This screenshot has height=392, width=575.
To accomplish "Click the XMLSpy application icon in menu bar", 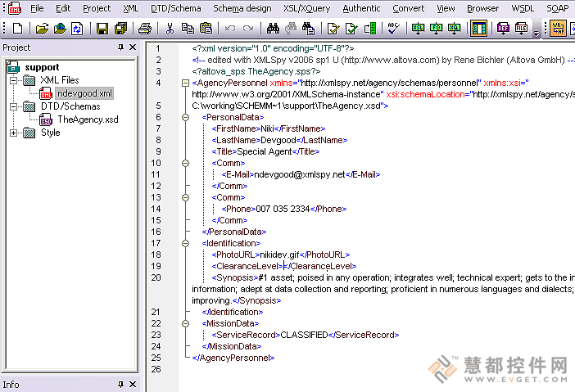I will click(x=15, y=8).
